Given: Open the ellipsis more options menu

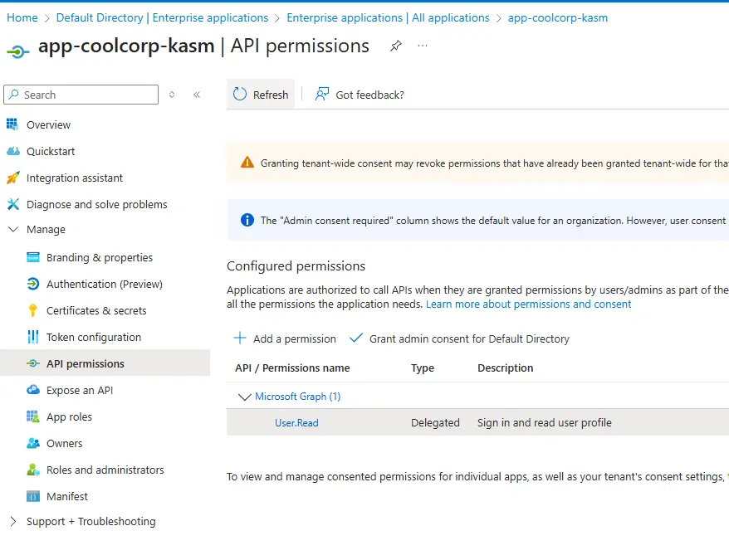Looking at the screenshot, I should click(423, 46).
